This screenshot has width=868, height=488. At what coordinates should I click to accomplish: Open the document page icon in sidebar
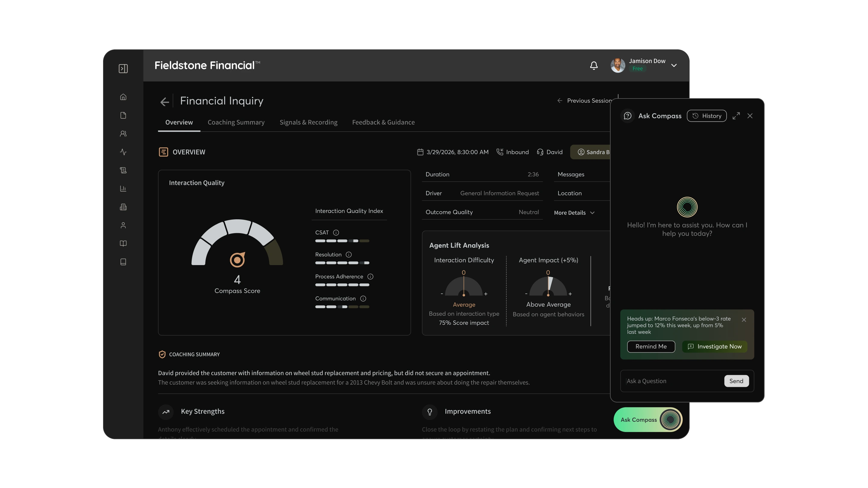coord(123,115)
